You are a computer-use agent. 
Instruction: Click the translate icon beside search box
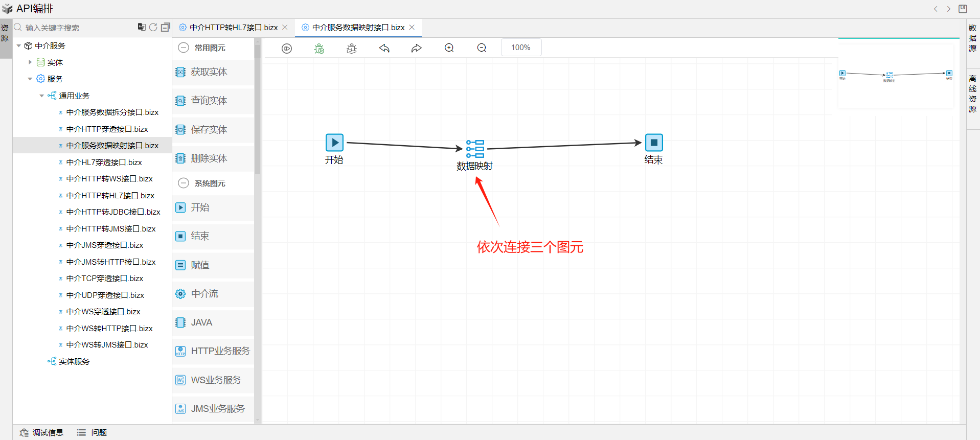pyautogui.click(x=142, y=27)
